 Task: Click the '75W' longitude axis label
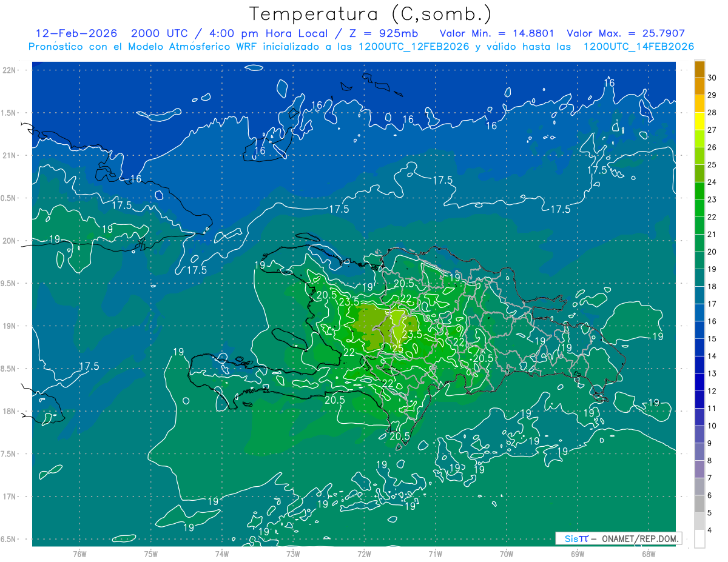151,554
